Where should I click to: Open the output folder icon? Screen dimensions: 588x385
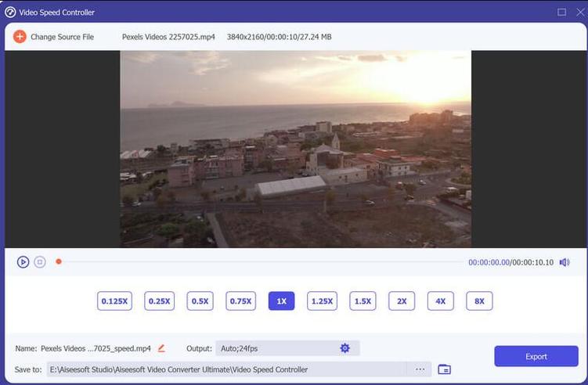(445, 369)
